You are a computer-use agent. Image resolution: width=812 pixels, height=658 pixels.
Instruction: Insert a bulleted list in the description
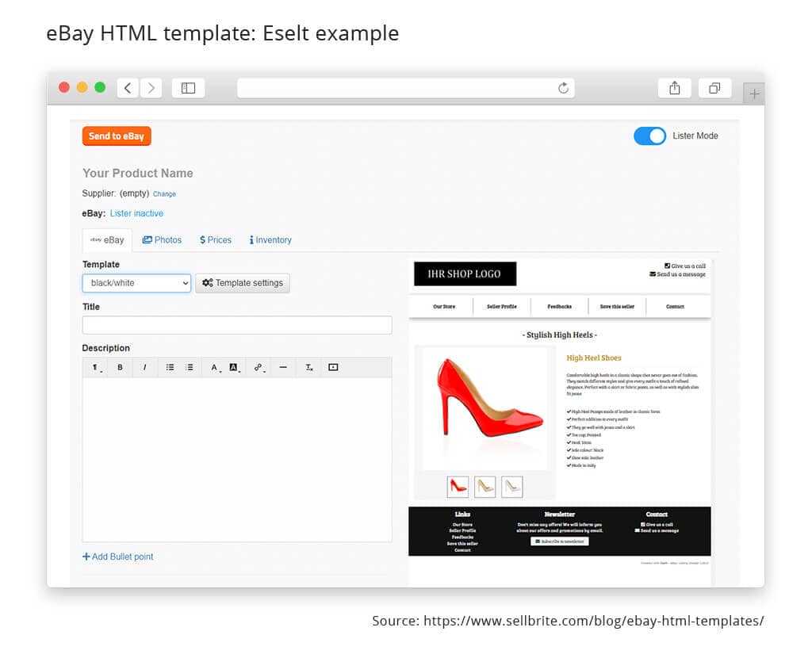[170, 368]
